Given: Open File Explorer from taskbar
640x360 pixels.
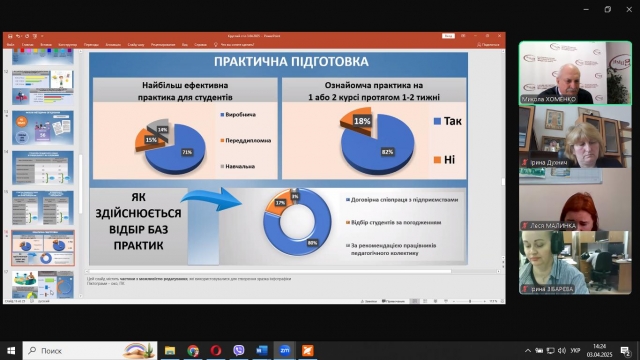Looking at the screenshot, I should click(x=170, y=351).
